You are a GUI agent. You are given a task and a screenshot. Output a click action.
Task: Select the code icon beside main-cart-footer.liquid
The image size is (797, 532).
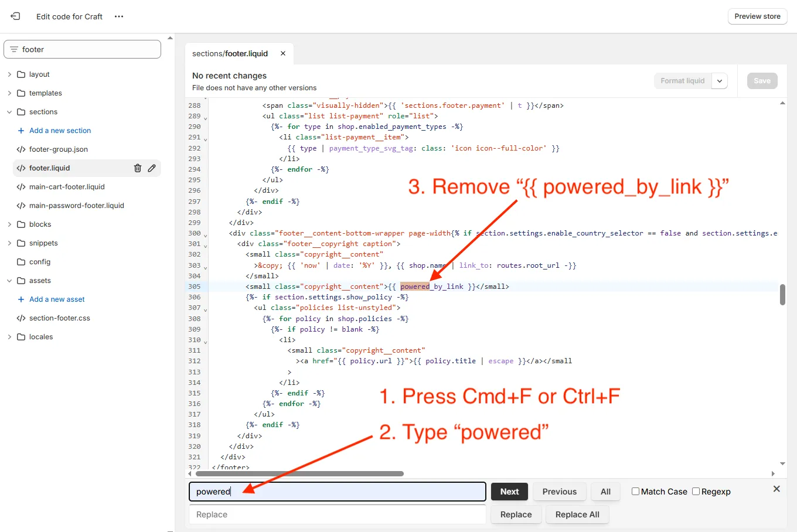(19, 186)
